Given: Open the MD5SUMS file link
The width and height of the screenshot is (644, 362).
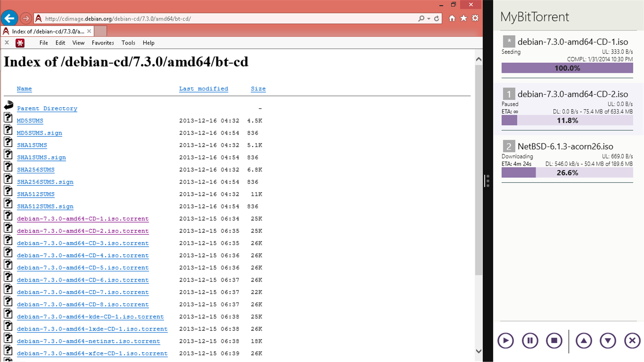Looking at the screenshot, I should point(30,121).
